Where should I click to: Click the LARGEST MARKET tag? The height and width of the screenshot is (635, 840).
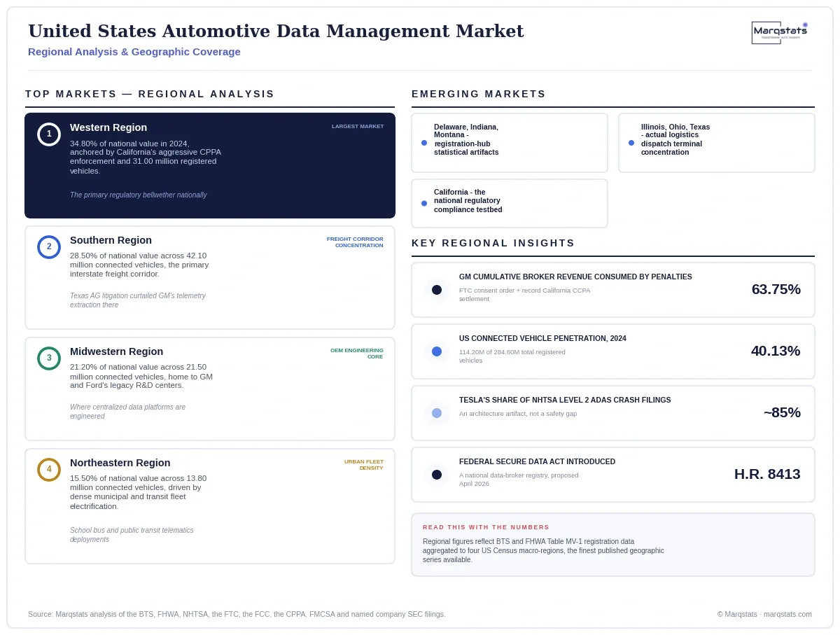tap(358, 127)
